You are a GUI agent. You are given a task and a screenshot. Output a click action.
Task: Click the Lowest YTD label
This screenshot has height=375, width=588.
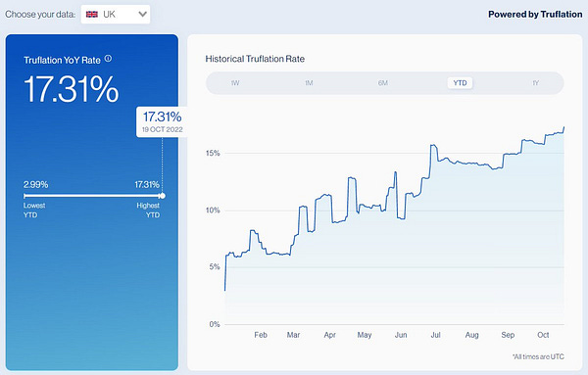pos(34,211)
